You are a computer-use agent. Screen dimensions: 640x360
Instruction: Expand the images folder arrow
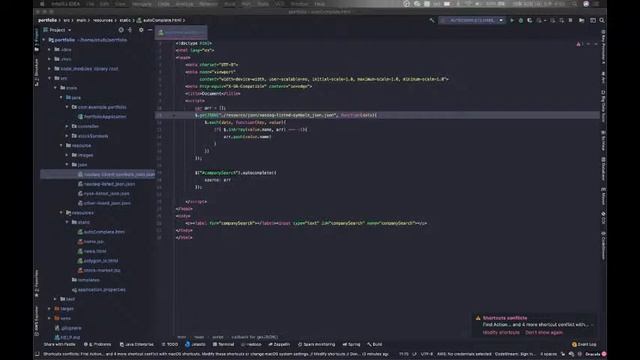(67, 155)
